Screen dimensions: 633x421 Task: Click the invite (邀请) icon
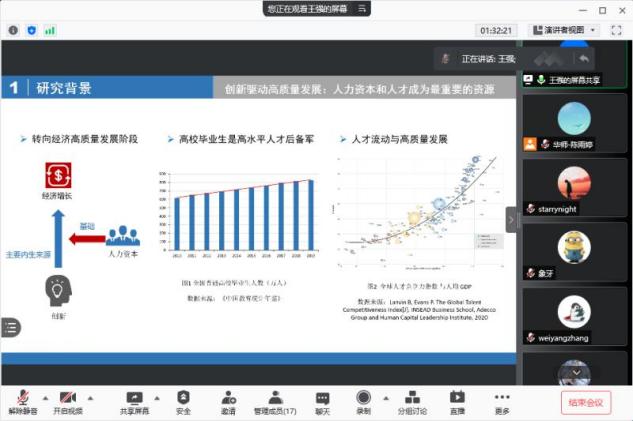click(228, 400)
